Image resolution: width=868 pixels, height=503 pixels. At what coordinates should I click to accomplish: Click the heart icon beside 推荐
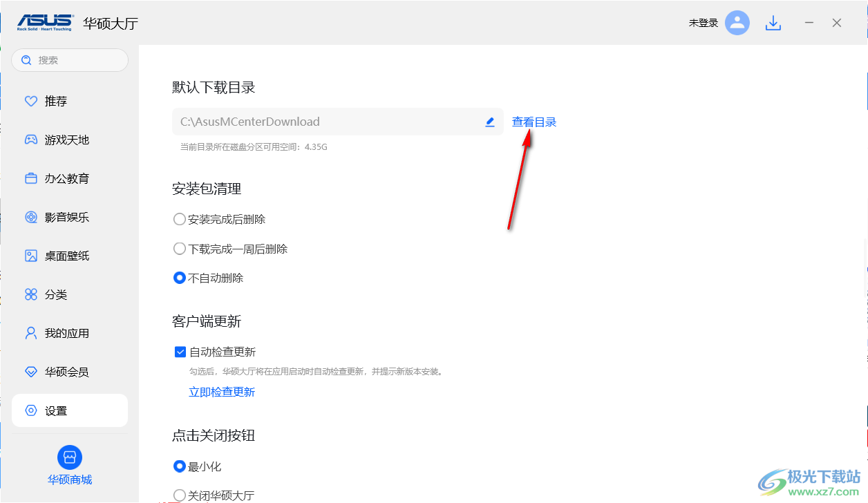[x=31, y=101]
